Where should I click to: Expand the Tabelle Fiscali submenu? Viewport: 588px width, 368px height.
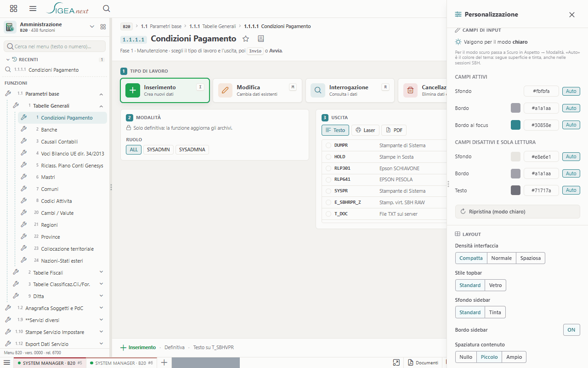click(101, 272)
